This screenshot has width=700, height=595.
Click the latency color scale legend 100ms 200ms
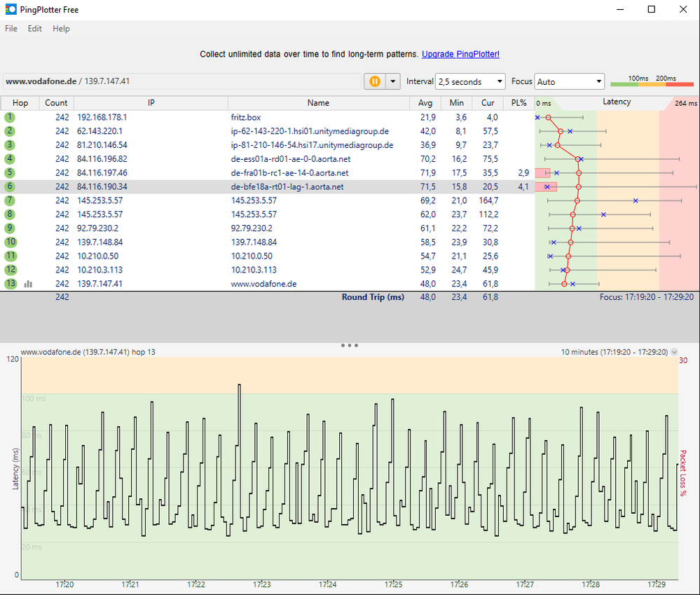point(652,81)
